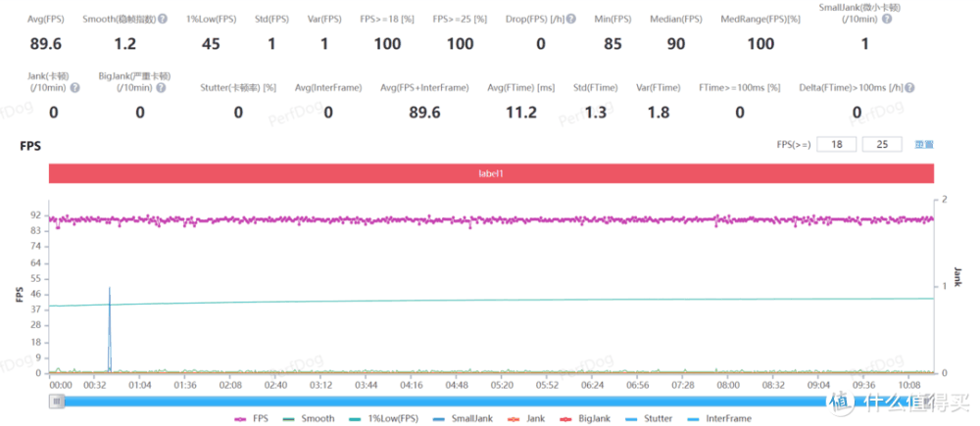Screen dimensions: 980x426
Task: Click the FPS threshold field showing 18
Action: [836, 145]
